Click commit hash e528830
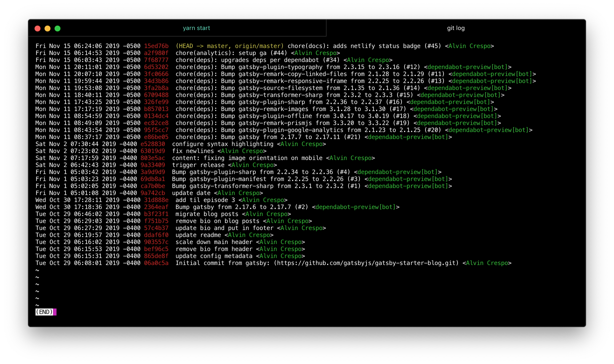The height and width of the screenshot is (364, 614). (x=152, y=144)
